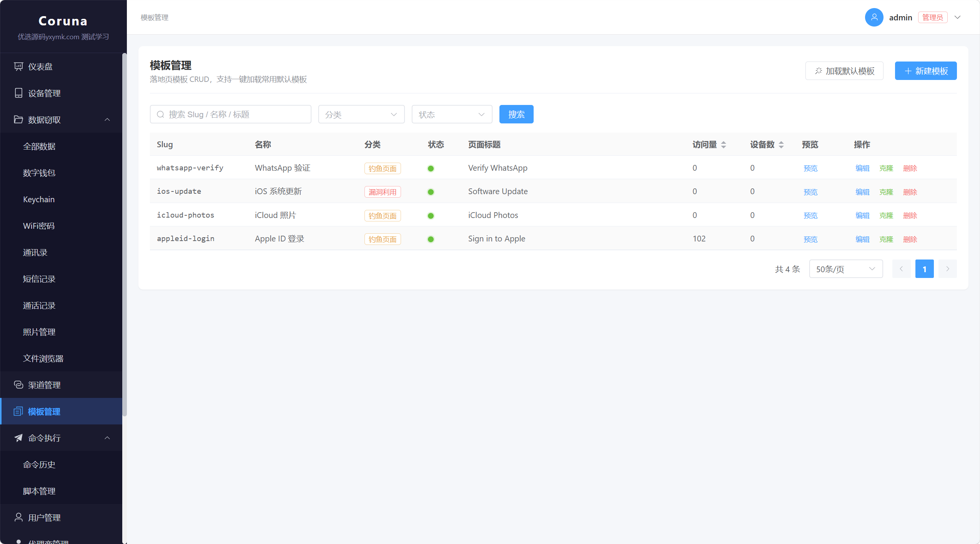
Task: Preview the whatsapp-verify template
Action: tap(810, 168)
